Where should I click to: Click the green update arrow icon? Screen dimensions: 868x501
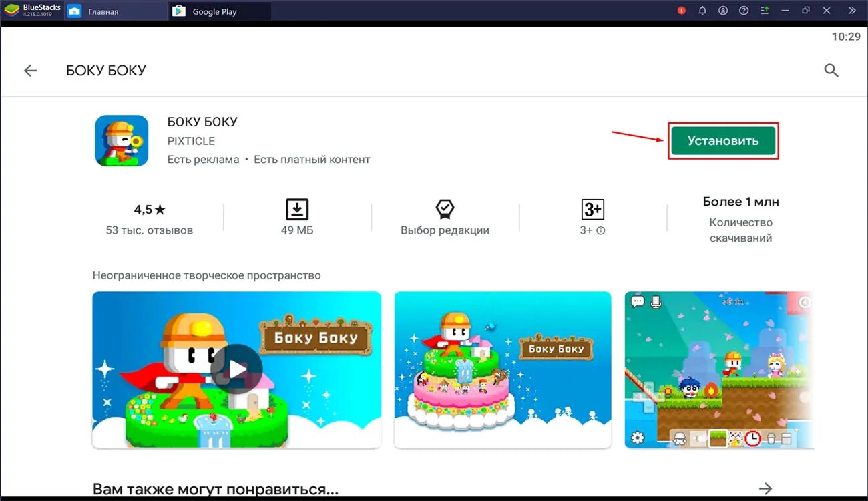pyautogui.click(x=765, y=11)
